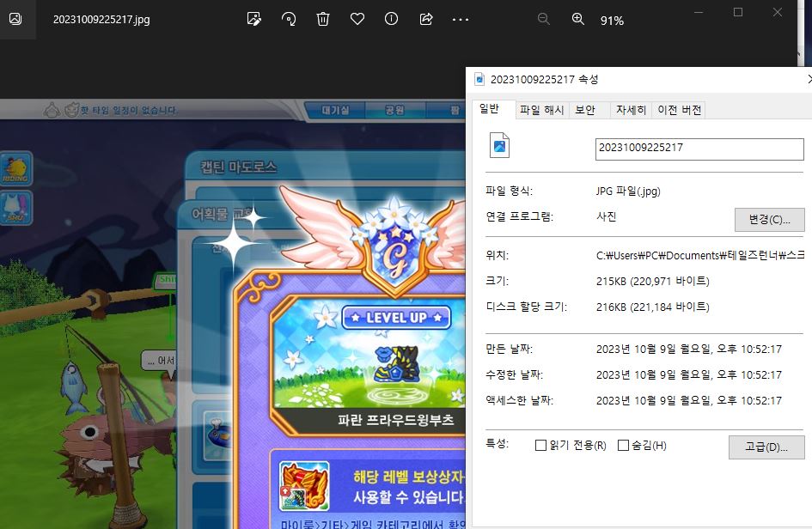Image resolution: width=812 pixels, height=529 pixels.
Task: Open the edit image tool
Action: tap(253, 19)
